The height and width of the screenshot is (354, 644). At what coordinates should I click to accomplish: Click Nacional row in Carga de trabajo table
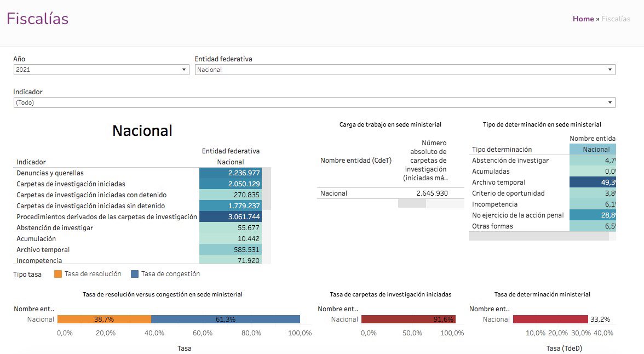334,193
